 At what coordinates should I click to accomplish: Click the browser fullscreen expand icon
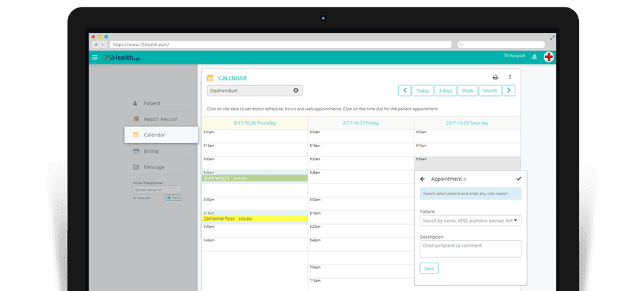(x=553, y=37)
